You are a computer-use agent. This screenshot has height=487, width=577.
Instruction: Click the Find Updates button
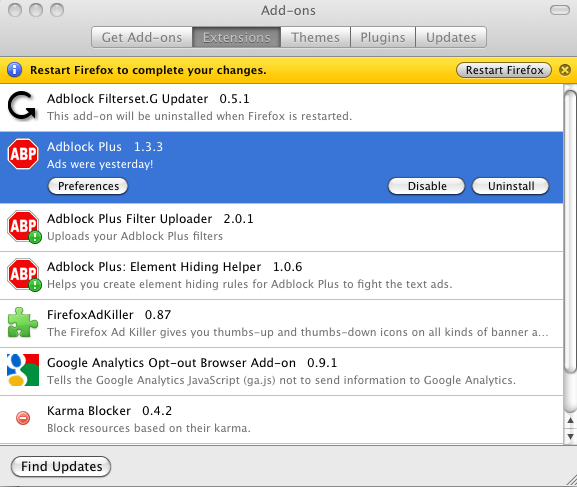61,466
